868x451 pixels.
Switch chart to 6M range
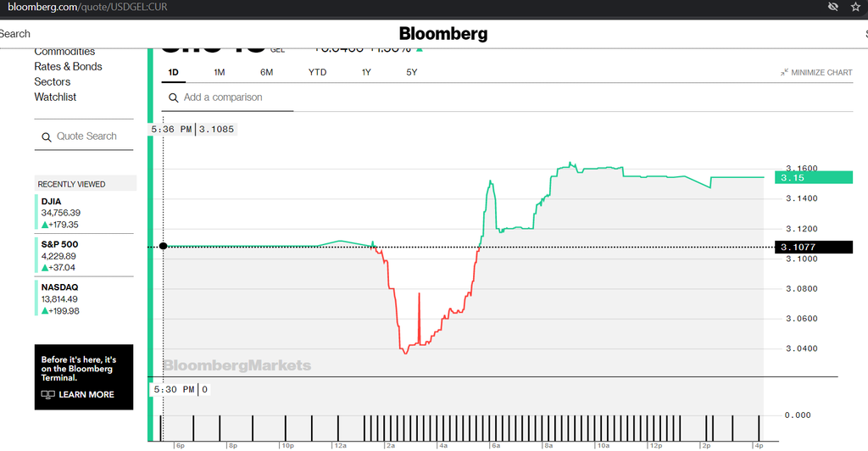[x=267, y=73]
